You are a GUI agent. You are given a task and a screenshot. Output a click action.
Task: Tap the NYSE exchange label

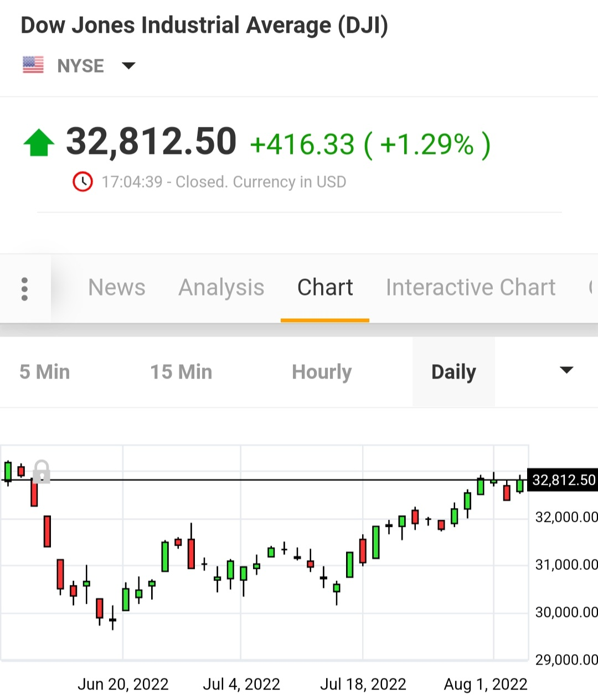[x=81, y=66]
